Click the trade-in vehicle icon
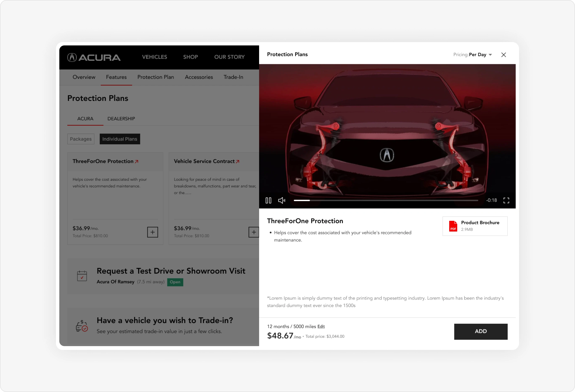The width and height of the screenshot is (575, 392). [82, 326]
